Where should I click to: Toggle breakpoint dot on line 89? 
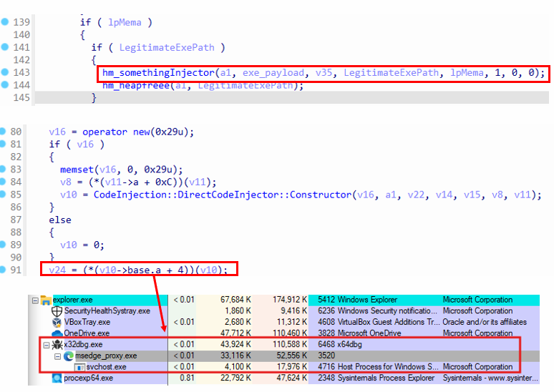pos(3,245)
